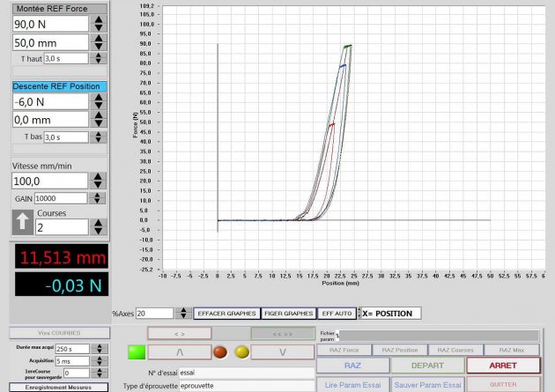Adjust the Courses count stepper arrows
The height and width of the screenshot is (392, 555).
[99, 226]
